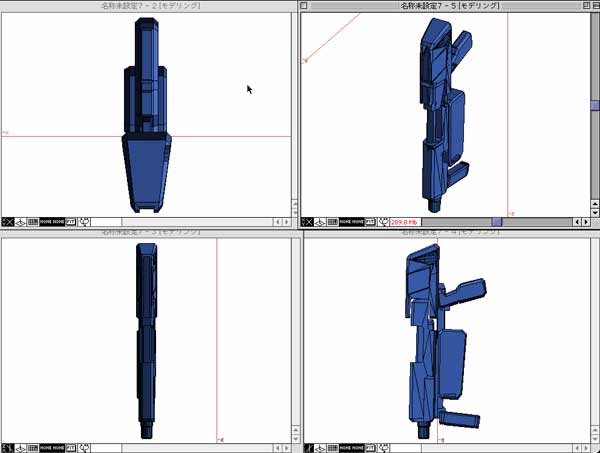600x453 pixels.
Task: Click scroll right arrow in window 7-4
Action: 586,448
